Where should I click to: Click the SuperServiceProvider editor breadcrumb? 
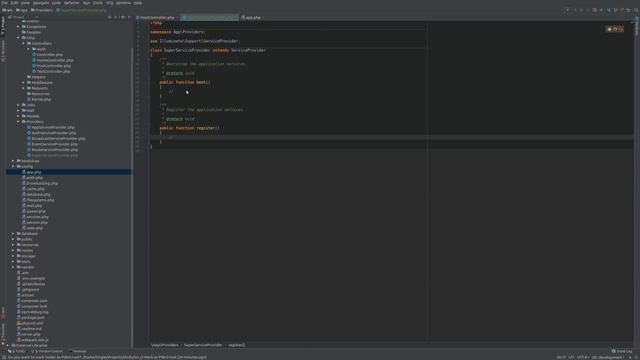[x=203, y=345]
